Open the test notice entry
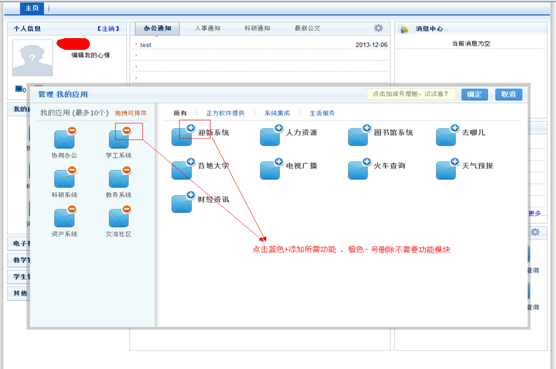 [x=145, y=45]
